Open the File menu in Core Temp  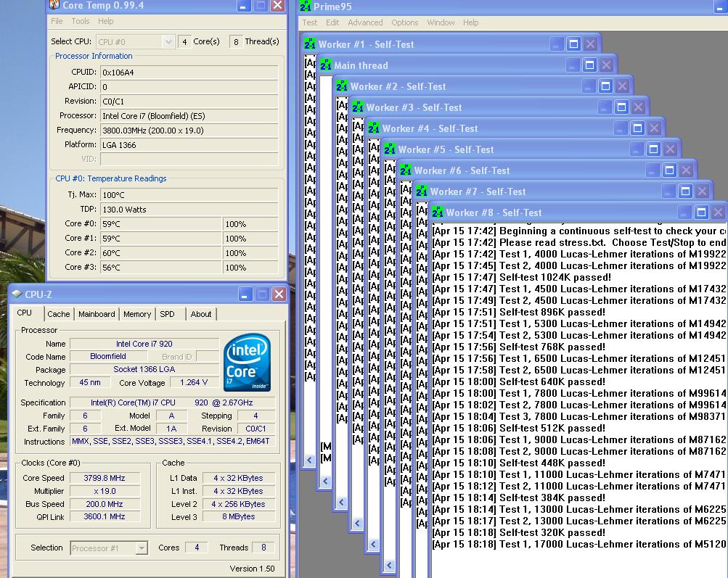point(57,21)
